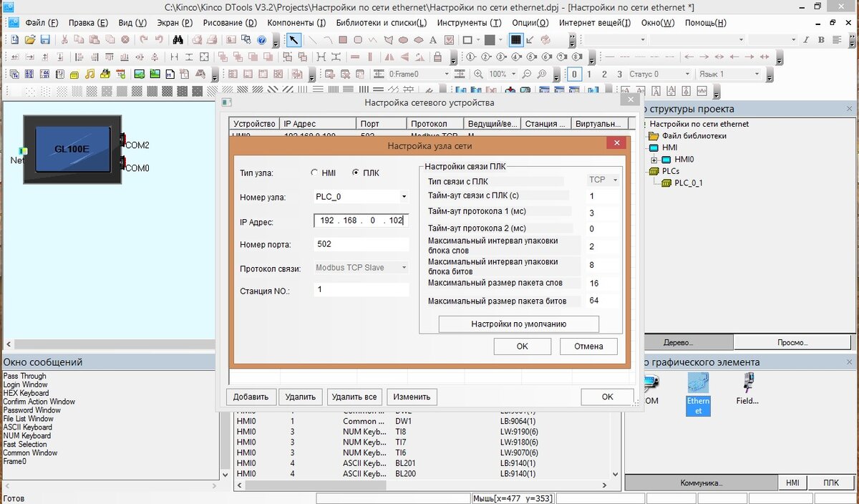Switch to the Дерево tab

(x=679, y=342)
